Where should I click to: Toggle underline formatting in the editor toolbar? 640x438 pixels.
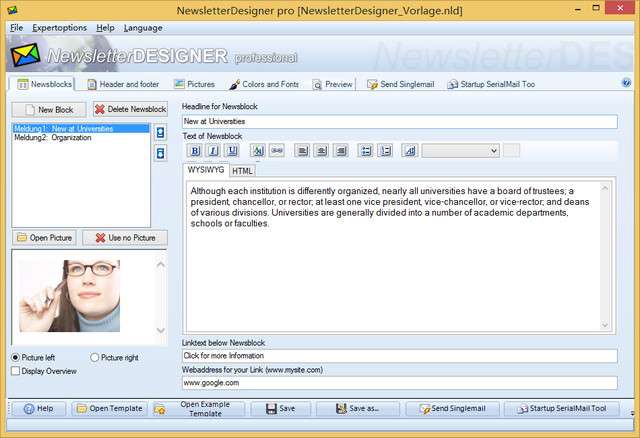point(232,151)
